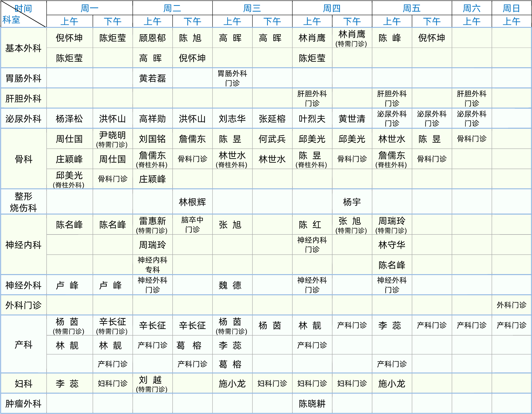Select 叶烈夫 in 泌尿外科 row
The image size is (532, 414).
pyautogui.click(x=312, y=119)
